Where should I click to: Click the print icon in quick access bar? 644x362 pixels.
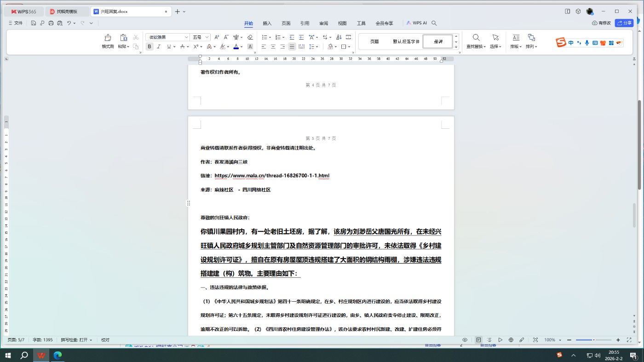tap(51, 23)
